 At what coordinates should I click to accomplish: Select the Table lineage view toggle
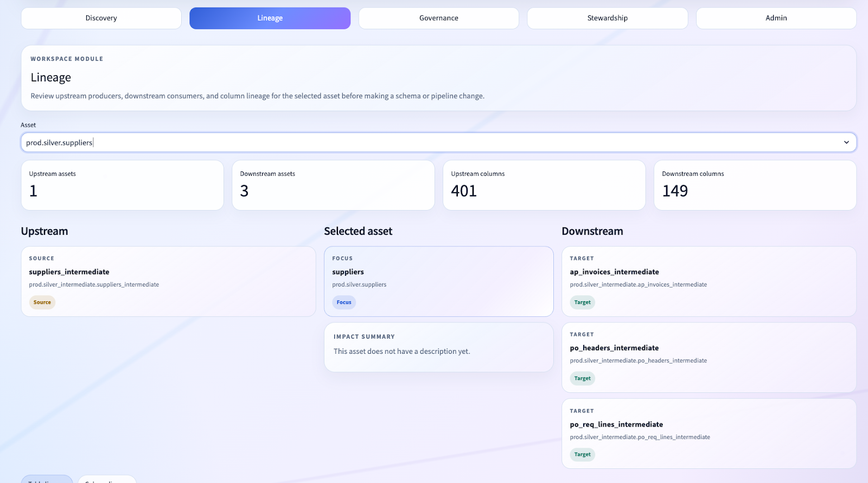pos(47,480)
